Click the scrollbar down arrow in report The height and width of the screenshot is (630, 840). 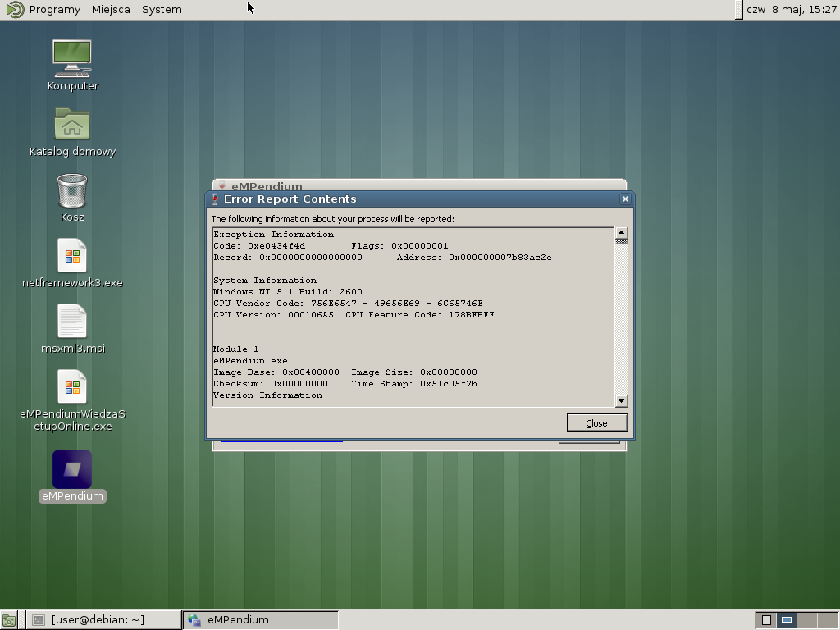coord(622,400)
